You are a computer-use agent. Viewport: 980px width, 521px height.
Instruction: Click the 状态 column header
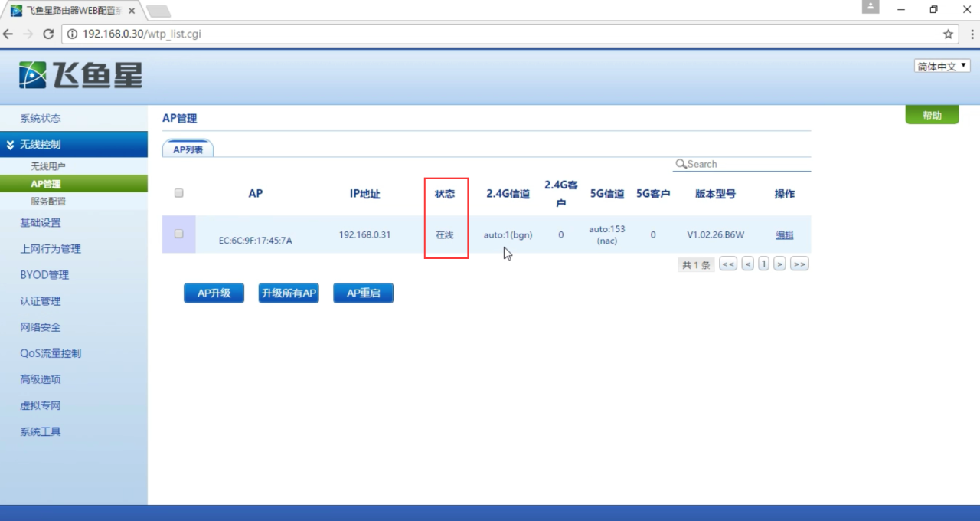[445, 194]
